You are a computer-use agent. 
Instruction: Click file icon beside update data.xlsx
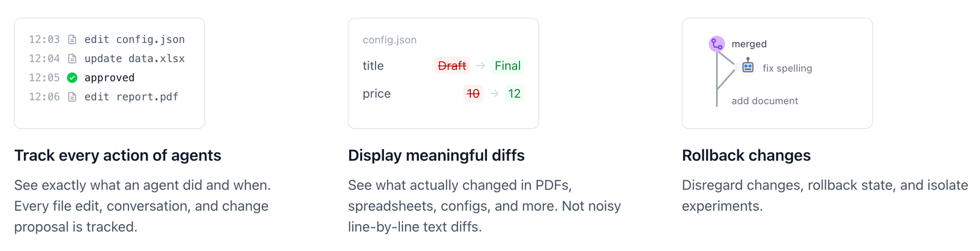tap(72, 59)
